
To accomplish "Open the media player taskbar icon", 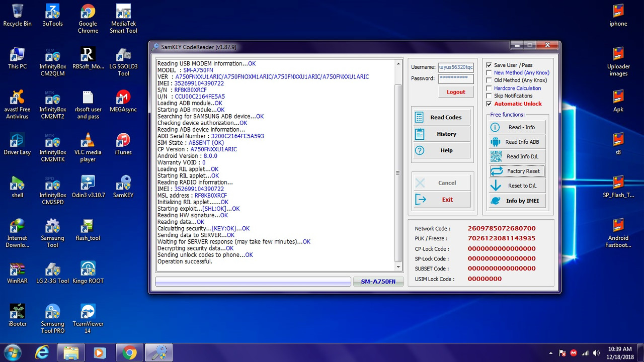I will [x=100, y=353].
